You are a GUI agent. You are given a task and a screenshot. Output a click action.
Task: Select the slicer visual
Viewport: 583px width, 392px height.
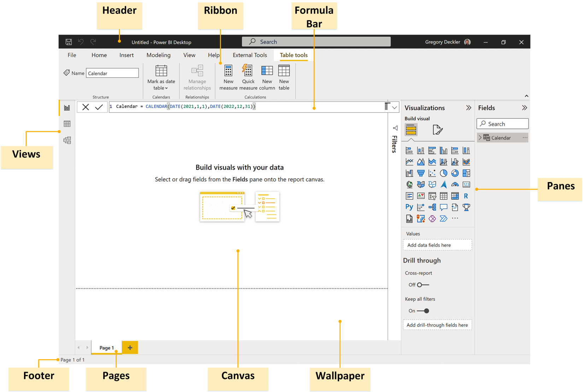click(432, 196)
